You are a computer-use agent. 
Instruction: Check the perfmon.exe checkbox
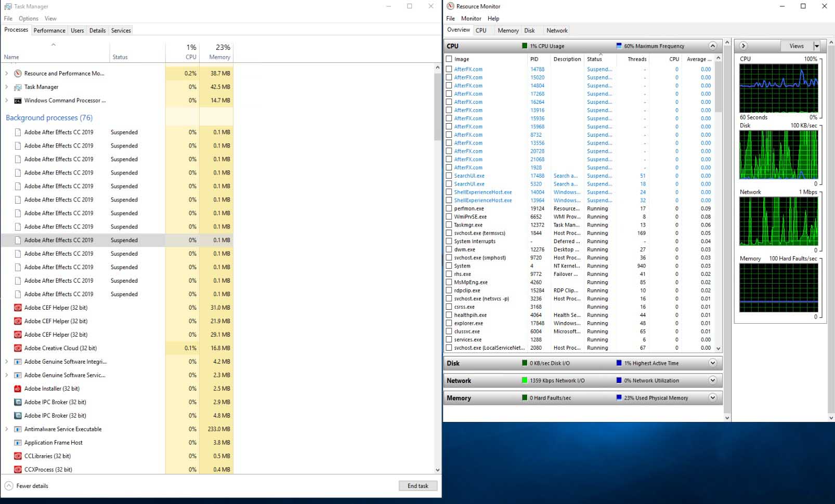pyautogui.click(x=449, y=208)
